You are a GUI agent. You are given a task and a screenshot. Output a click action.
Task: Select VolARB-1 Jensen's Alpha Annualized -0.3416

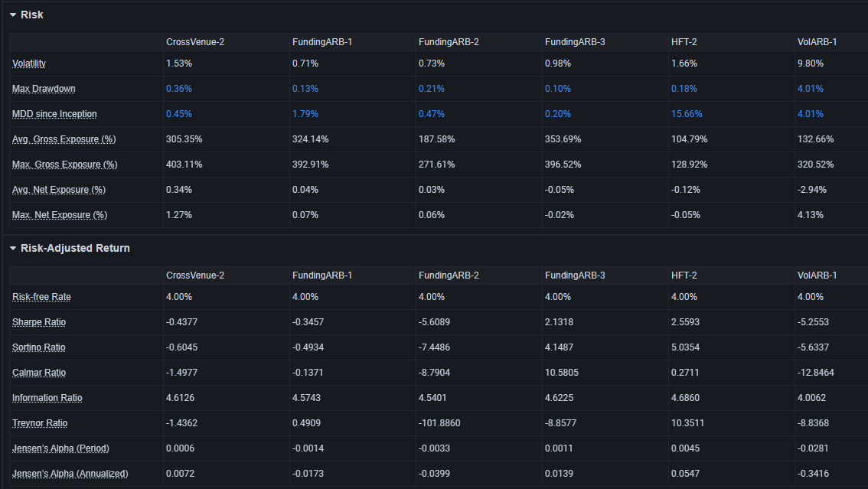[813, 474]
